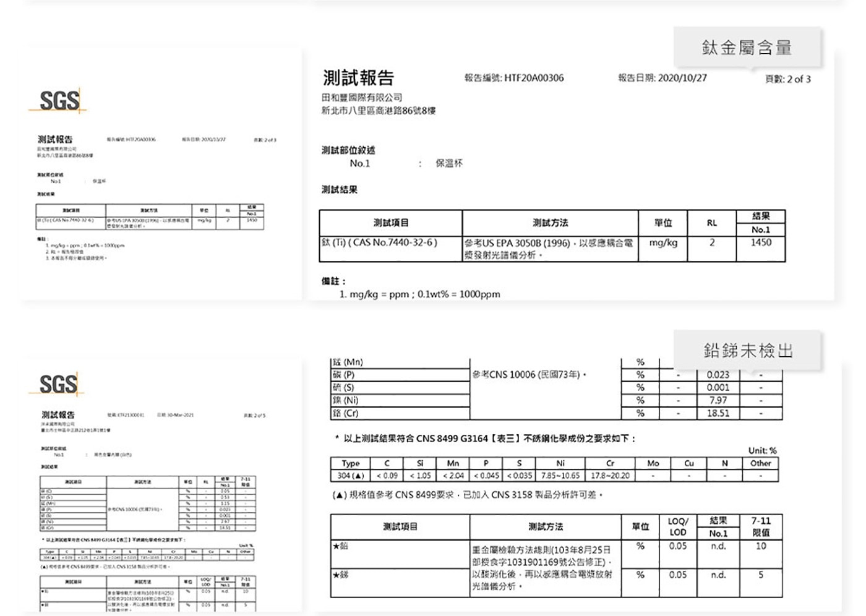Select the 保溫杯 test part description

[x=449, y=163]
